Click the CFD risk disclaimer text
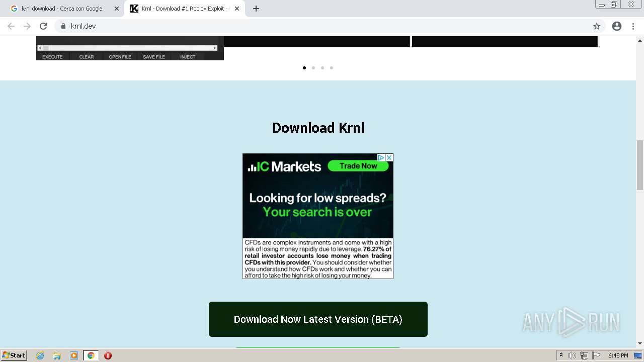The height and width of the screenshot is (362, 644). tap(318, 259)
